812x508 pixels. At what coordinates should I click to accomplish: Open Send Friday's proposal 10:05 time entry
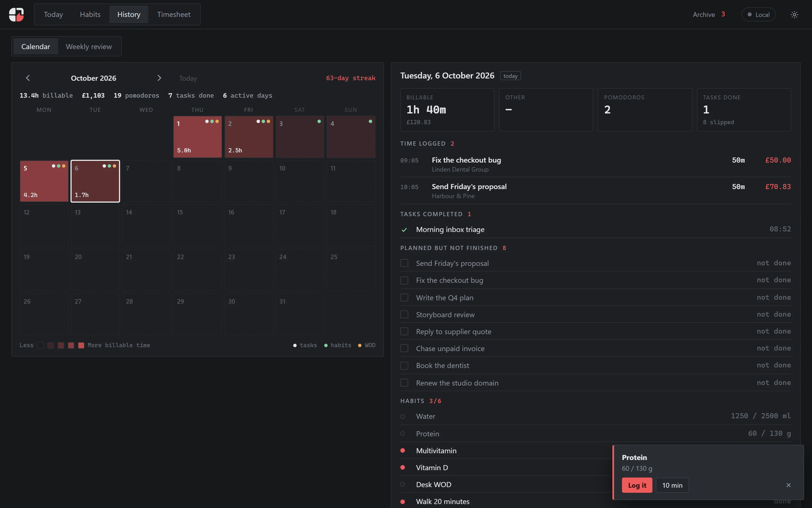tap(595, 190)
